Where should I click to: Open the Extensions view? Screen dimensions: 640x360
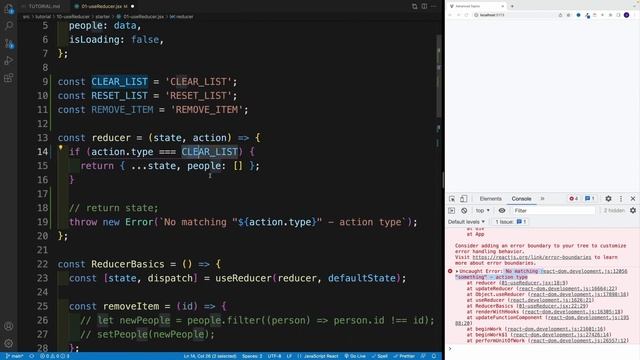point(9,78)
